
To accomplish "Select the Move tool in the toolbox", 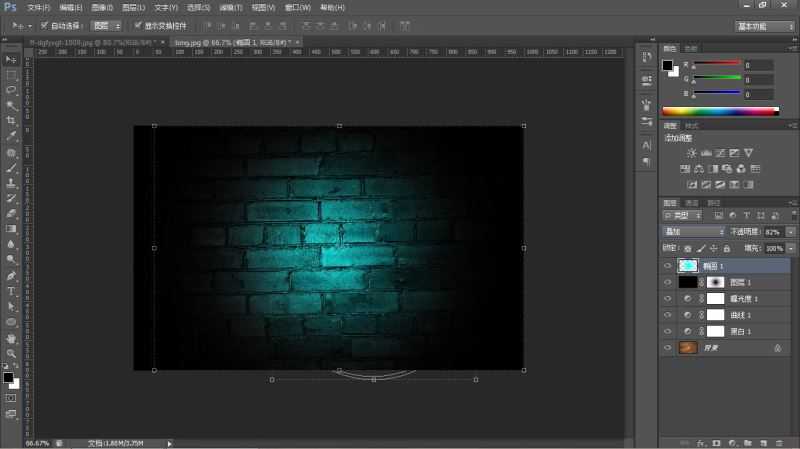I will [x=11, y=59].
